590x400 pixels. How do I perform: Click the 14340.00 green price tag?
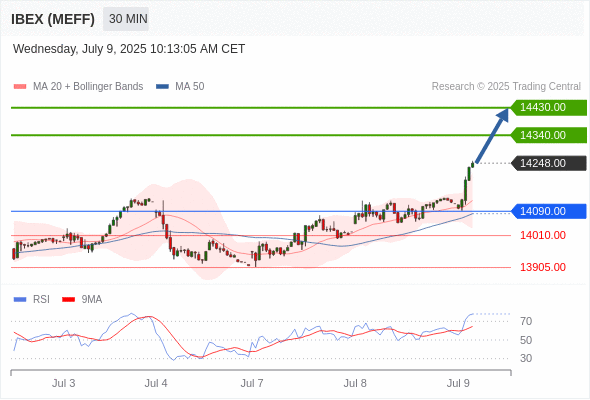(x=549, y=135)
